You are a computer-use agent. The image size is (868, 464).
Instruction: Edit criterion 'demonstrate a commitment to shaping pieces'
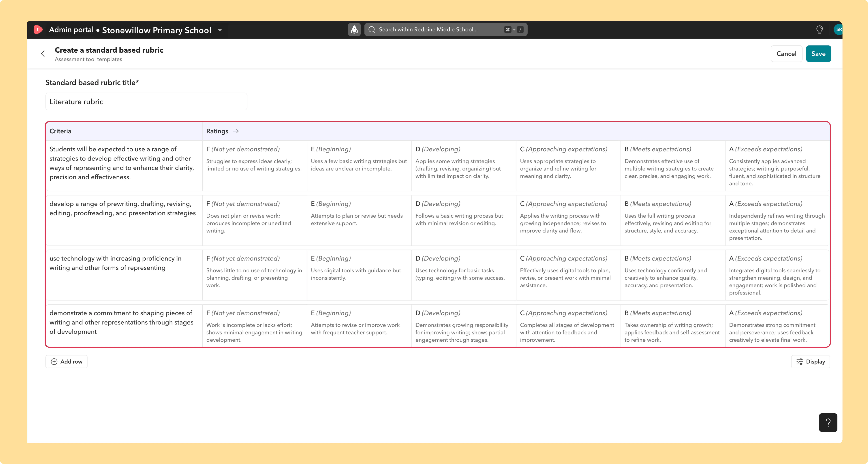pos(124,325)
